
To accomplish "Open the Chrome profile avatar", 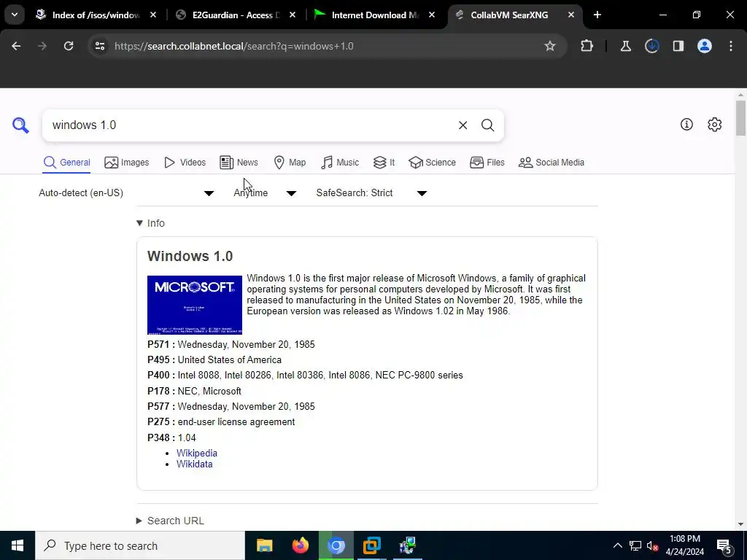I will point(705,46).
